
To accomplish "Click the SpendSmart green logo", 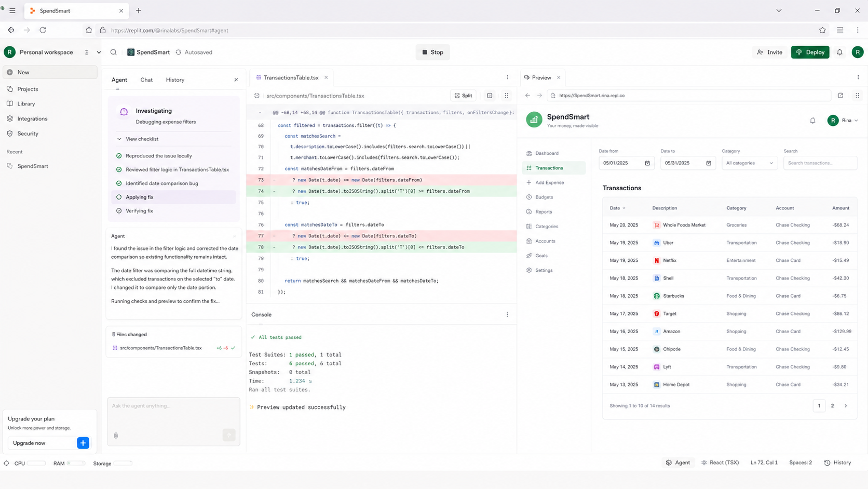I will (x=534, y=120).
